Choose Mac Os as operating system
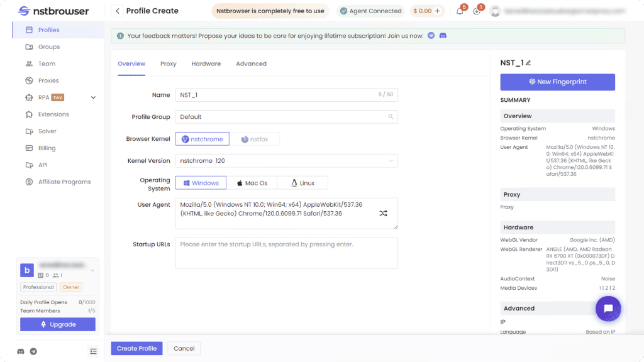This screenshot has width=644, height=362. (x=252, y=183)
